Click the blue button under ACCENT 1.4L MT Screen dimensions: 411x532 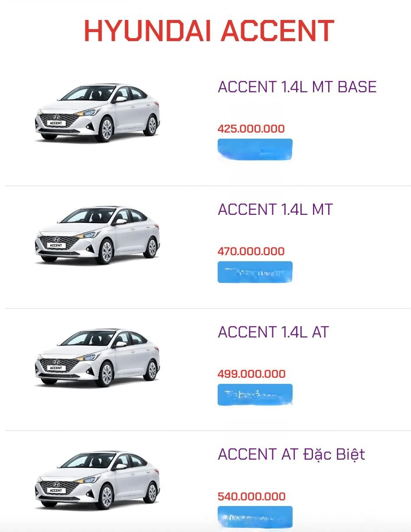coord(254,272)
